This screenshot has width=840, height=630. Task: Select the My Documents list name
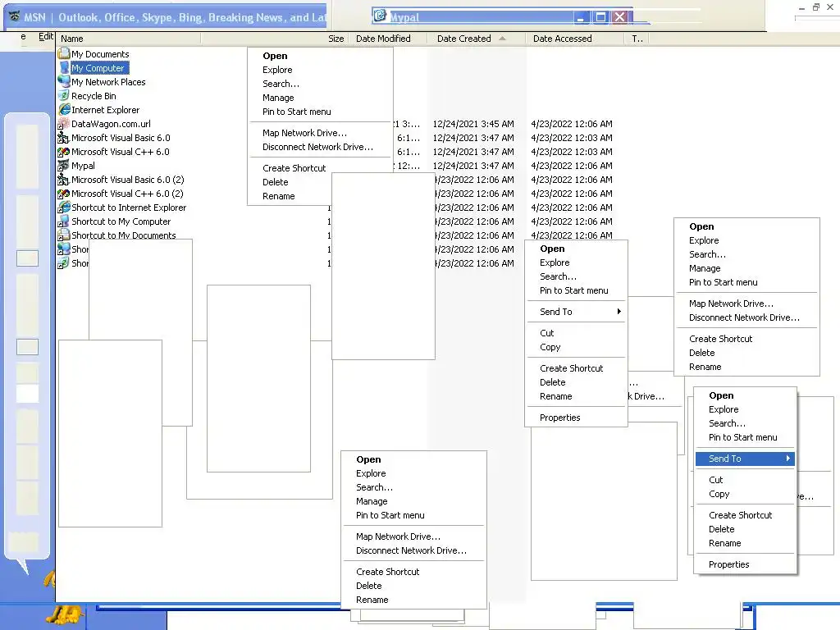[100, 54]
